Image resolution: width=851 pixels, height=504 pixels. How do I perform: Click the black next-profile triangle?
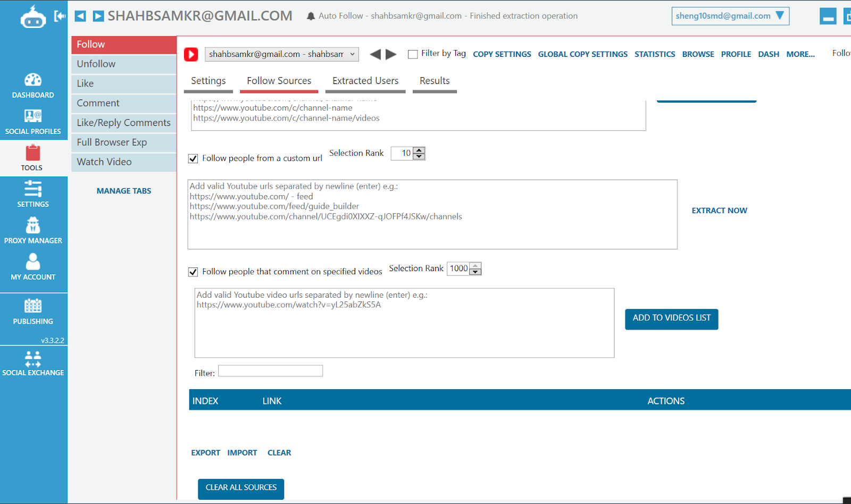point(391,54)
